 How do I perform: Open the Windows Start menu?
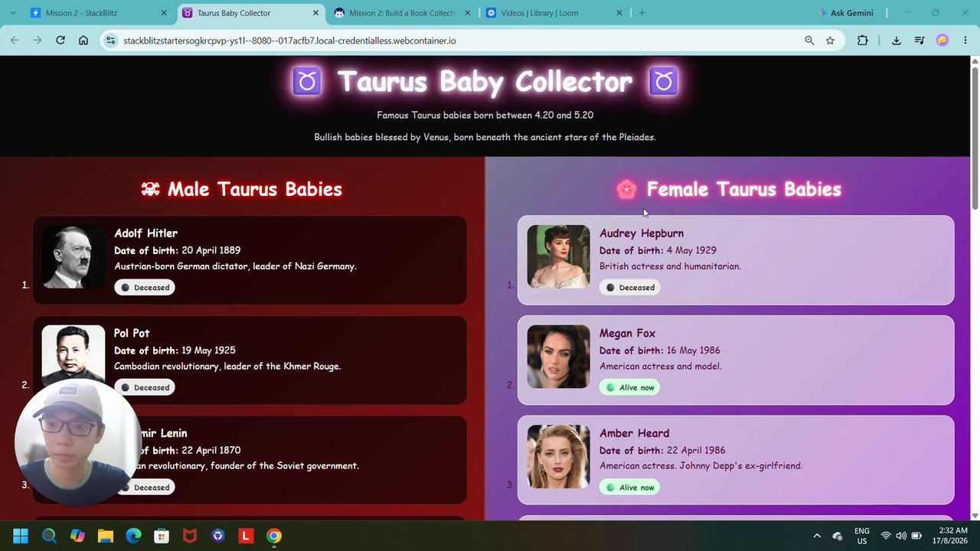click(21, 536)
